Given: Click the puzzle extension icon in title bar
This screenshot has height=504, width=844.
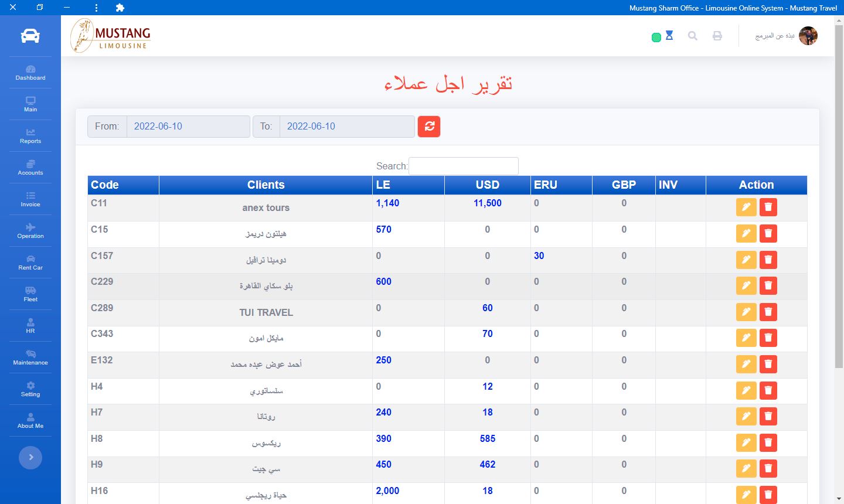Looking at the screenshot, I should pyautogui.click(x=120, y=8).
